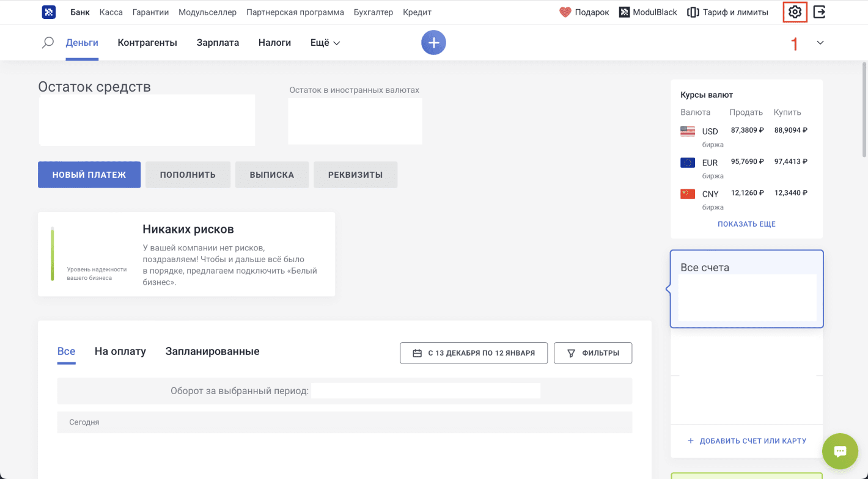
Task: Switch to the На оплату tab
Action: coord(120,351)
